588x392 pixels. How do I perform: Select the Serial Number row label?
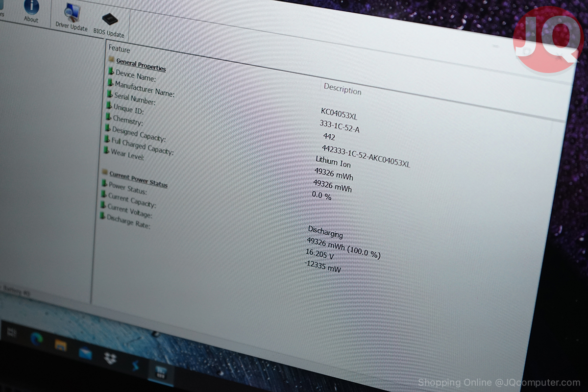click(135, 98)
